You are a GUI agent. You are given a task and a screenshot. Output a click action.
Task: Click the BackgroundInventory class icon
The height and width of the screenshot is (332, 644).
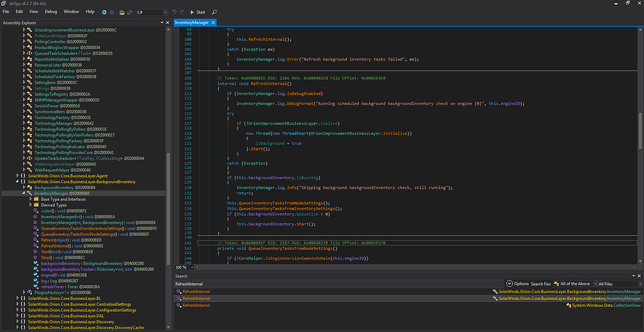[x=30, y=187]
